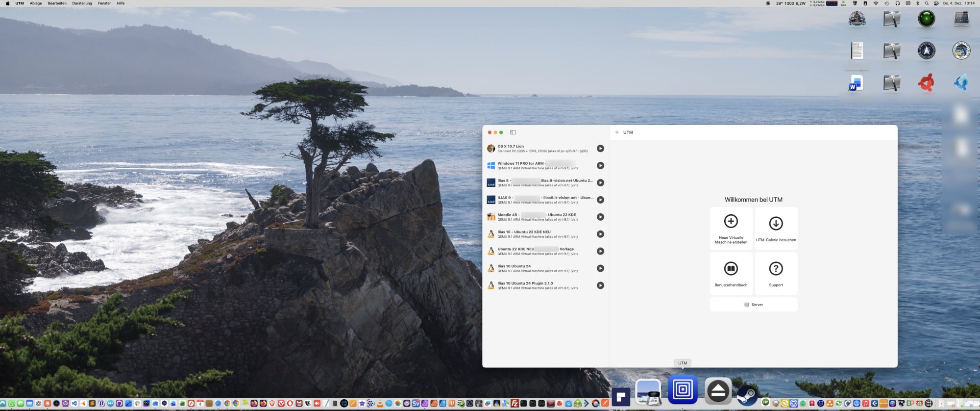Open the Ablage menu
This screenshot has width=980, height=411.
click(36, 3)
